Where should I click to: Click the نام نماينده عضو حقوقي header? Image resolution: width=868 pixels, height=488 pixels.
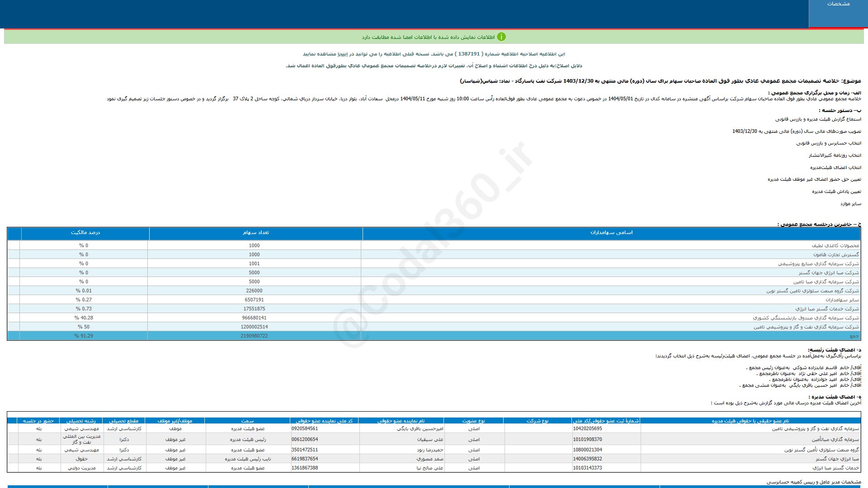coord(401,421)
